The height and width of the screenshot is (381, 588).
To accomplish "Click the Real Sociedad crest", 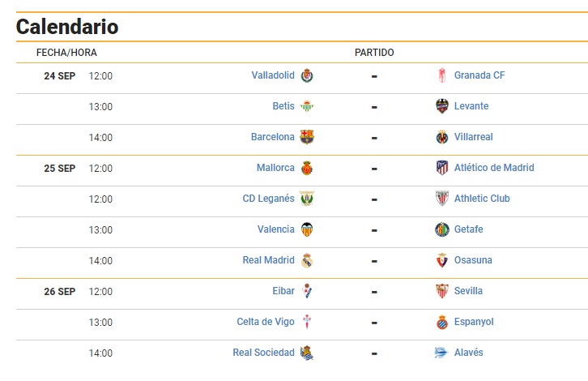I will 307,353.
